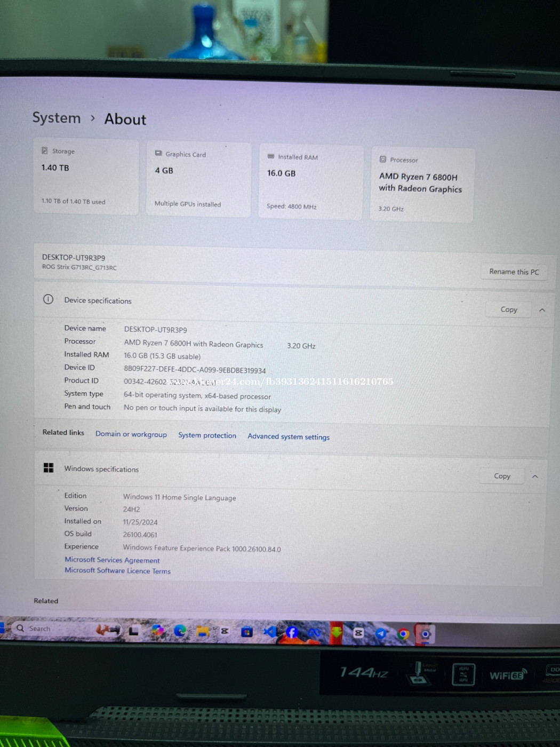The height and width of the screenshot is (747, 560).
Task: Click the Rename this PC button
Action: pyautogui.click(x=514, y=272)
